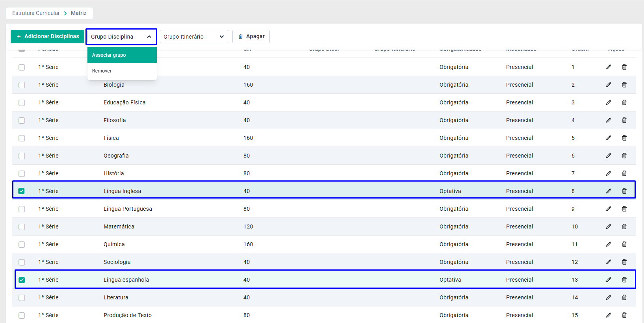Delete Produção de Texto discipline
Screen dimensions: 644x323
coord(624,315)
